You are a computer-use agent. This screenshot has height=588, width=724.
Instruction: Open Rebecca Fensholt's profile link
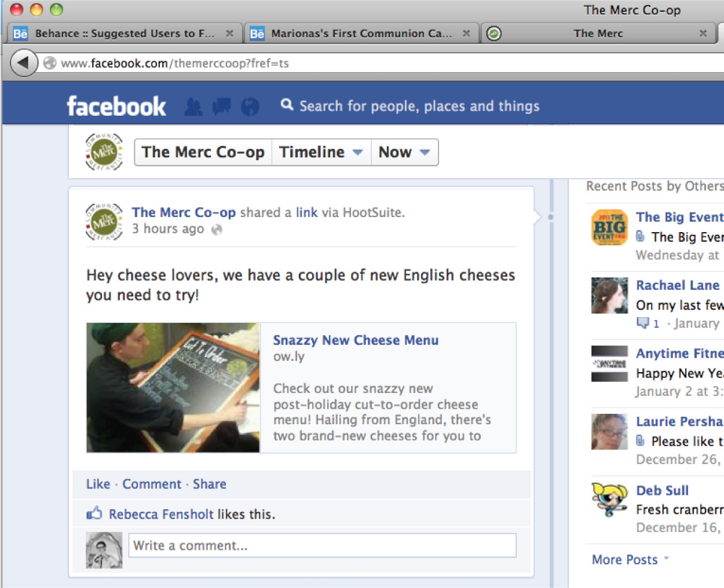(x=161, y=514)
